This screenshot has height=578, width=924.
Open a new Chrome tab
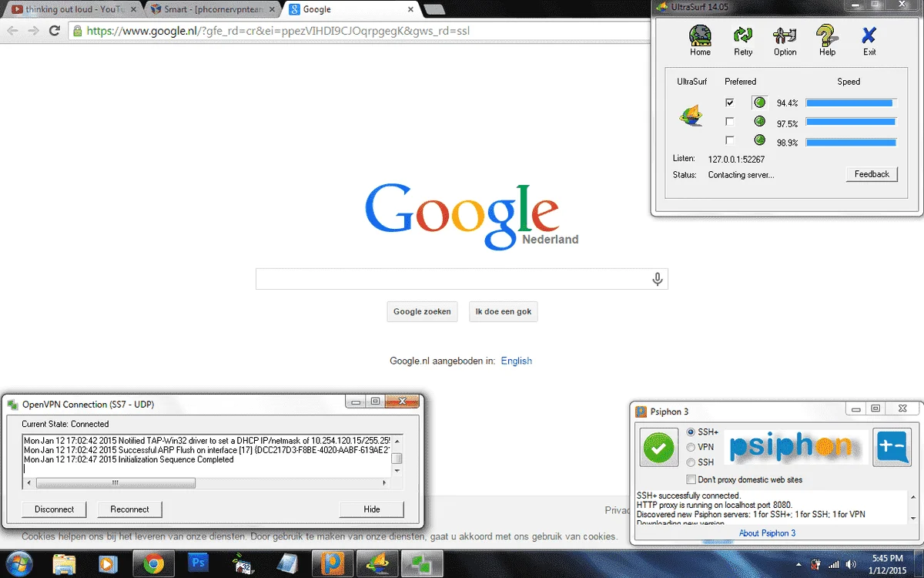tap(434, 9)
